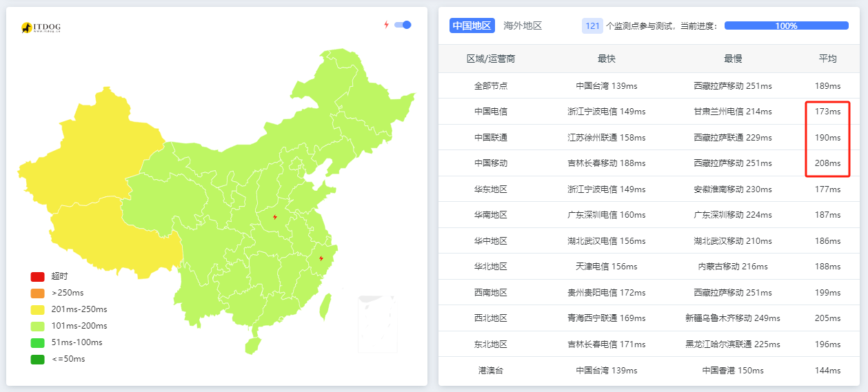Click the lightning marker near Zhejiang coast
This screenshot has width=868, height=392.
coord(321,258)
